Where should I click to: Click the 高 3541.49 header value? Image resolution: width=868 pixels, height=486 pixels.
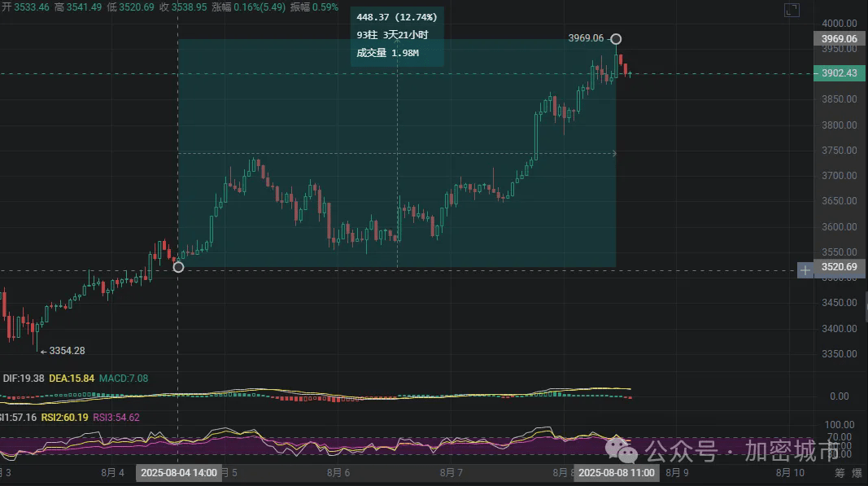tap(78, 7)
